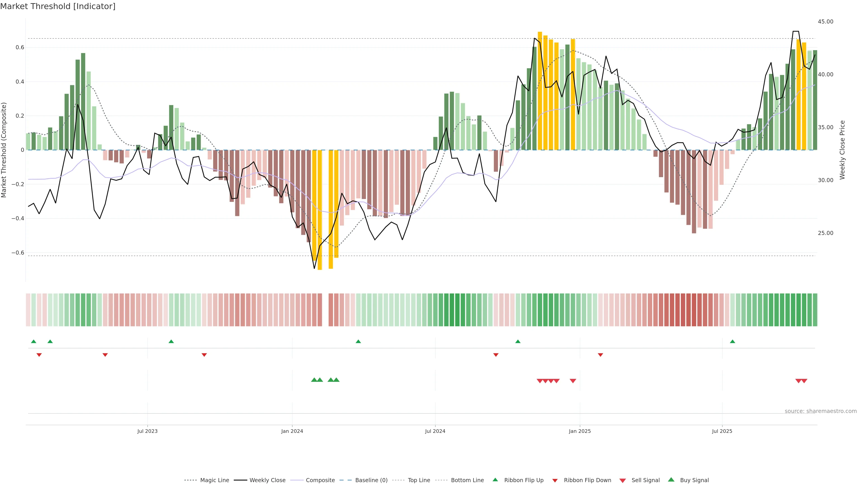Click the ribbon flip down marker after Jan 2025
The image size is (868, 488).
pos(600,355)
